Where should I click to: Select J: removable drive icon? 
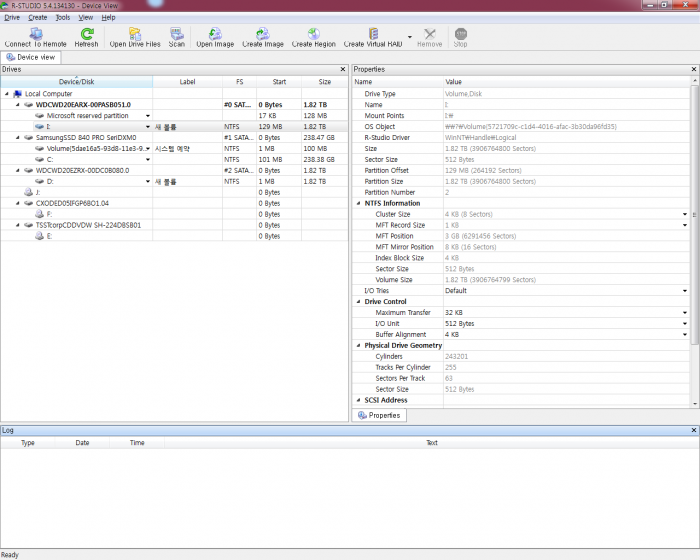28,192
